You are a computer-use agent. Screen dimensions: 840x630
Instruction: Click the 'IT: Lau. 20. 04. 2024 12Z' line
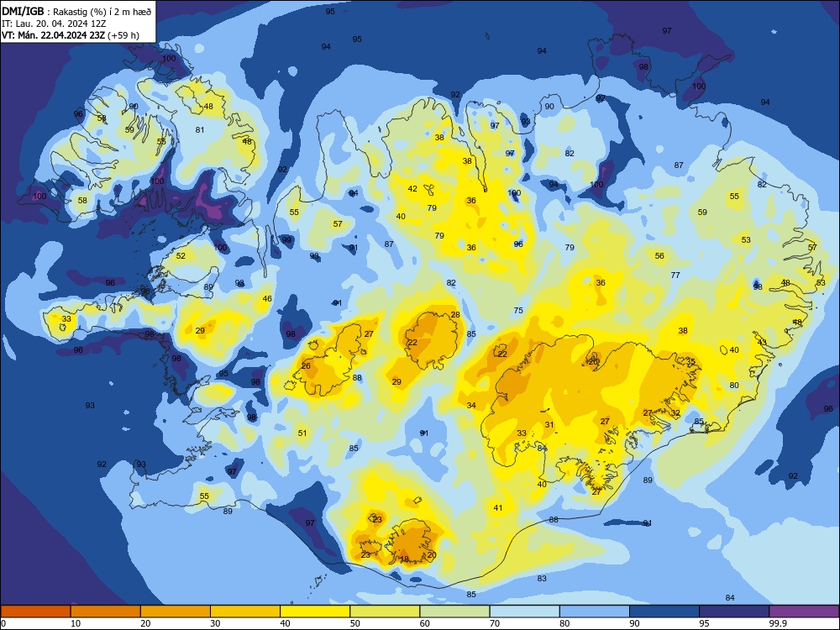(54, 24)
